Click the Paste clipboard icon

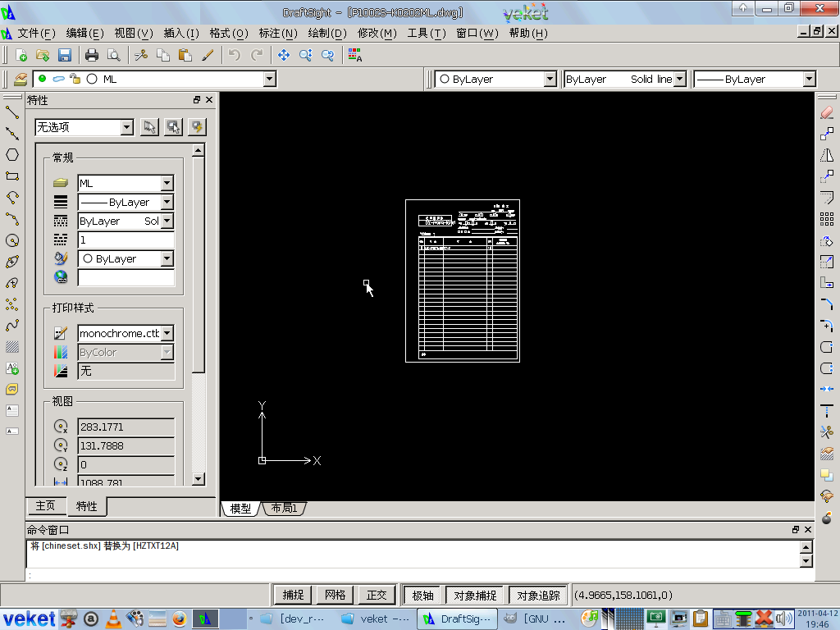[185, 55]
